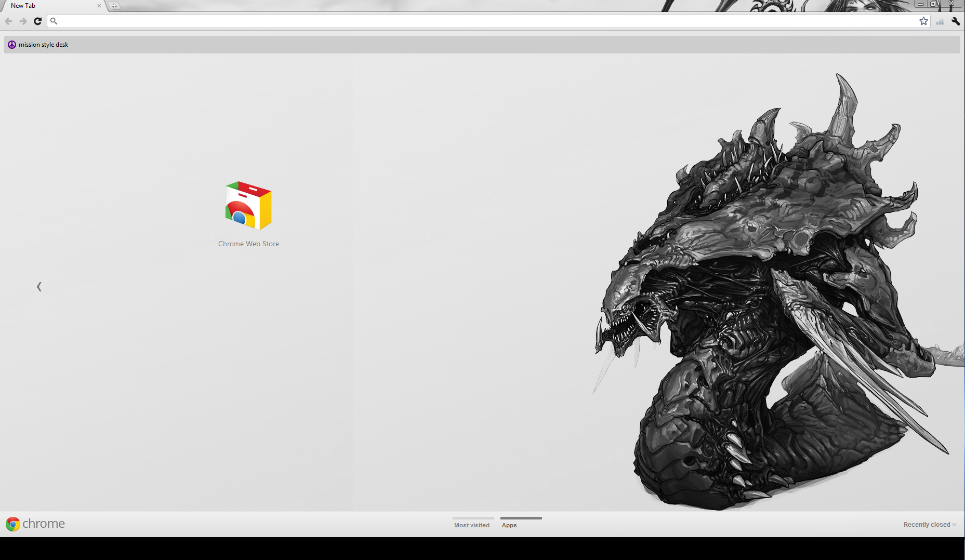Click the Chrome Web Store label

click(248, 244)
